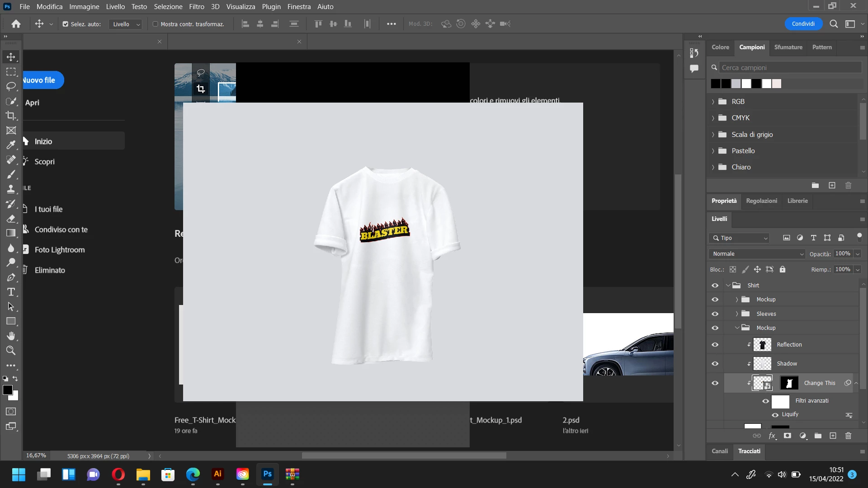868x488 pixels.
Task: Expand the Sleeves layer group
Action: click(737, 314)
